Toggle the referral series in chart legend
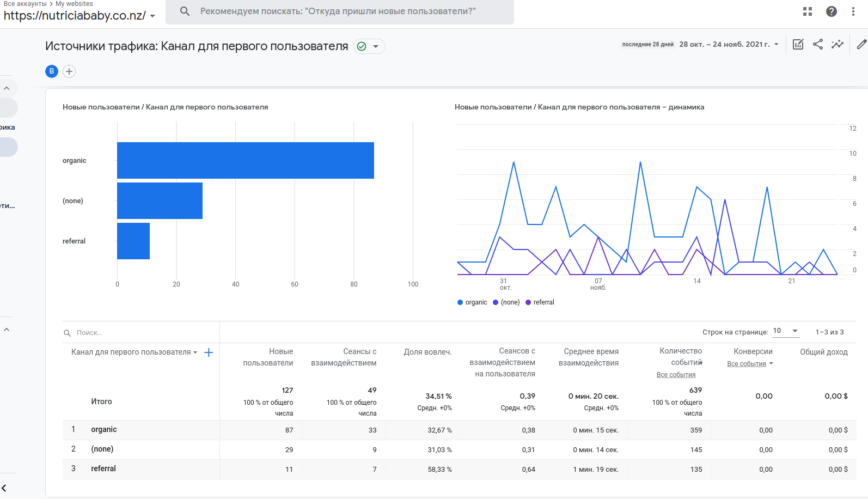 [540, 302]
